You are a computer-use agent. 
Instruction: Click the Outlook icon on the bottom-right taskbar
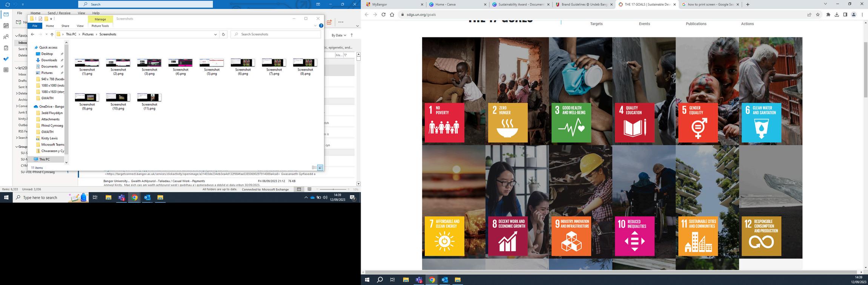tap(445, 280)
